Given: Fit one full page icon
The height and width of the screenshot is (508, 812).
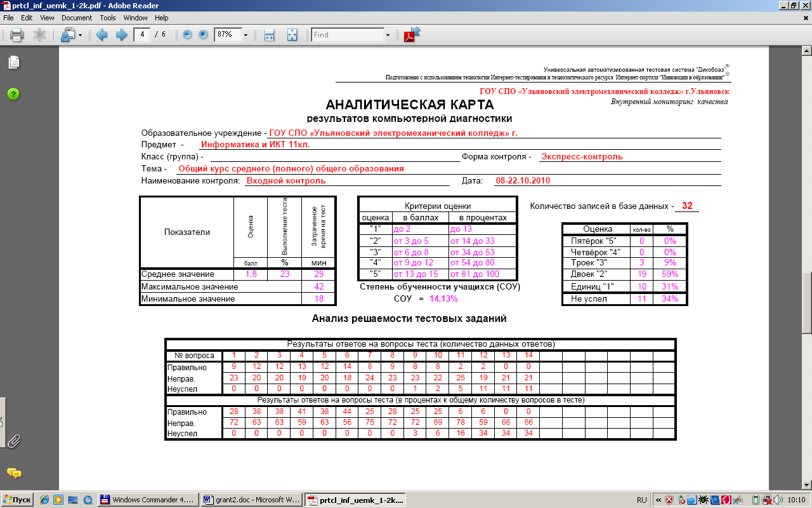Looking at the screenshot, I should (x=292, y=35).
